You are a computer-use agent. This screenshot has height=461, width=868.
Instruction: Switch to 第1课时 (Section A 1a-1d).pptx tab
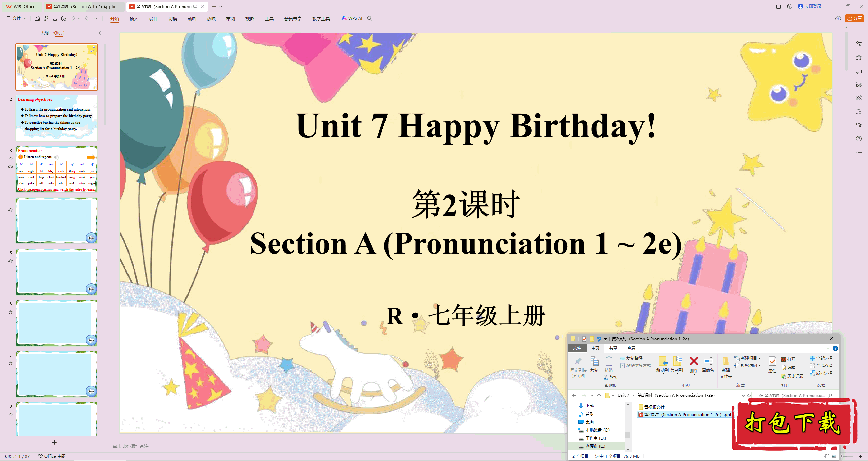(x=84, y=7)
